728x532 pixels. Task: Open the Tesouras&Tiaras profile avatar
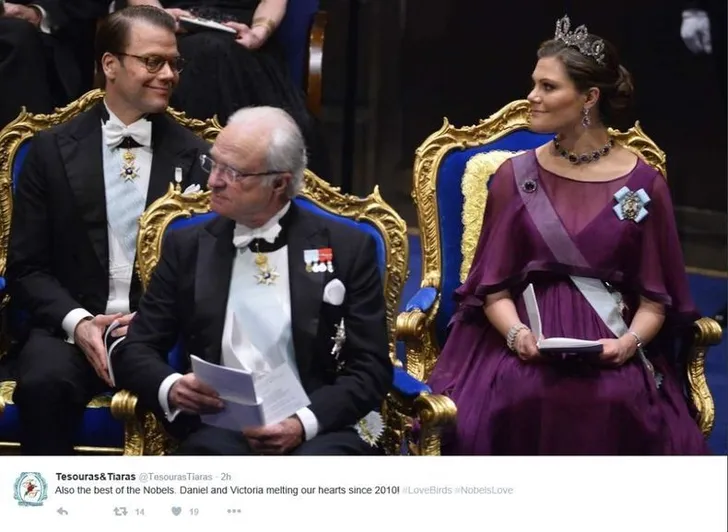pyautogui.click(x=31, y=489)
